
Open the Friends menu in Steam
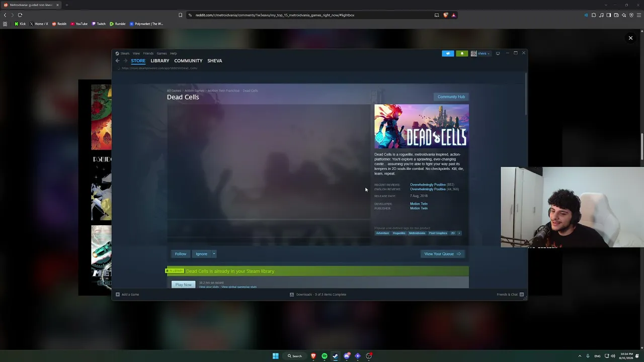148,53
